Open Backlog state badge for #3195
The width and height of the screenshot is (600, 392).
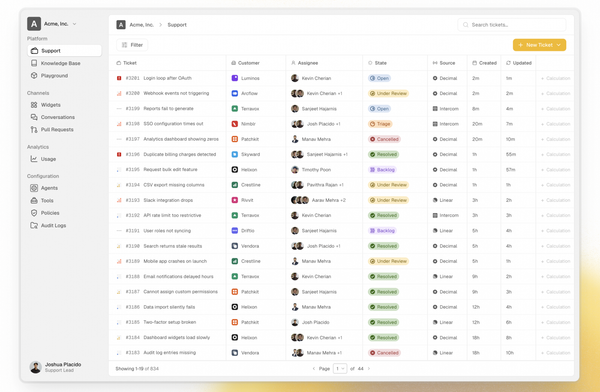pos(382,170)
